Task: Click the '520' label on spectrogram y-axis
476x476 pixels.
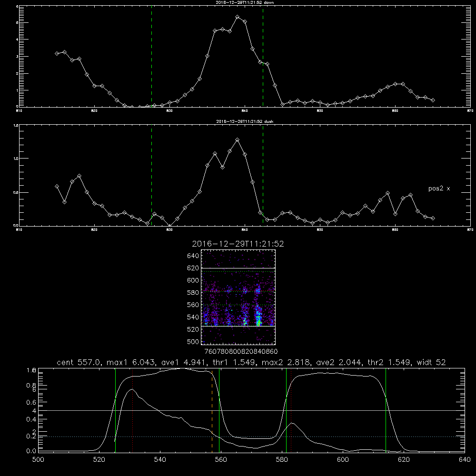Action: 193,329
